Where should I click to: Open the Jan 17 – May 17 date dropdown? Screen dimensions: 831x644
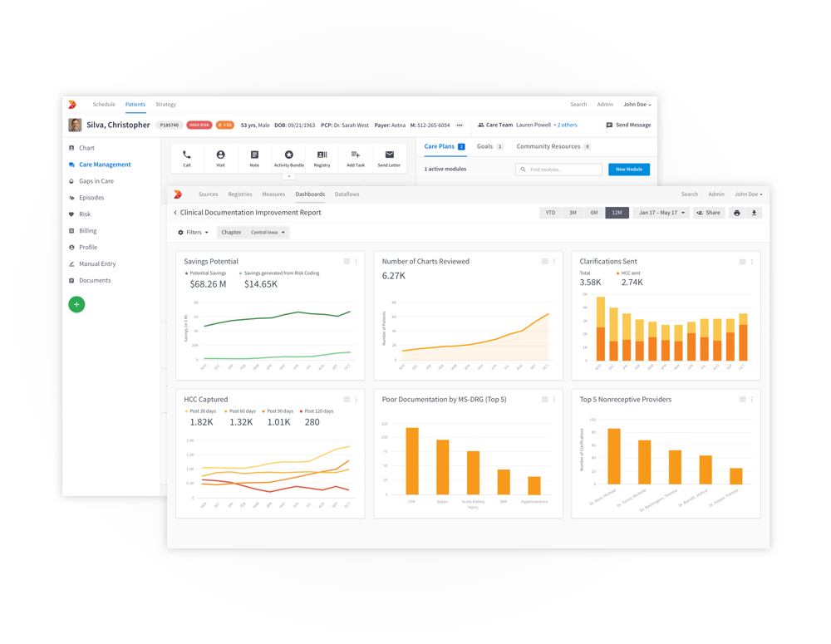(661, 213)
